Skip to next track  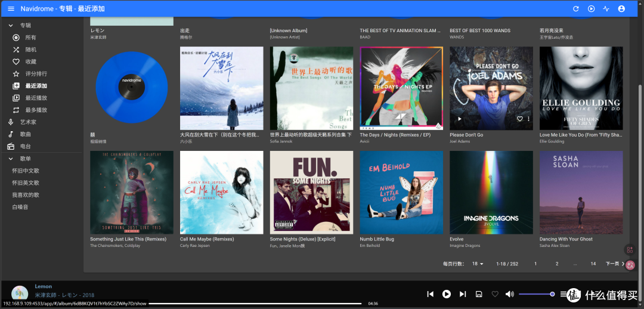pos(463,294)
